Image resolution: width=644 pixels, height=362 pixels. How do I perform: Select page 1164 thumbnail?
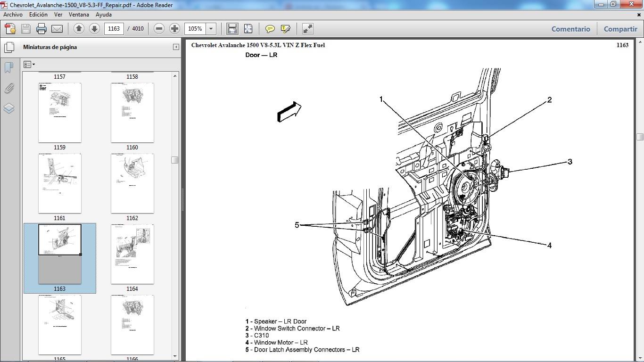point(132,254)
